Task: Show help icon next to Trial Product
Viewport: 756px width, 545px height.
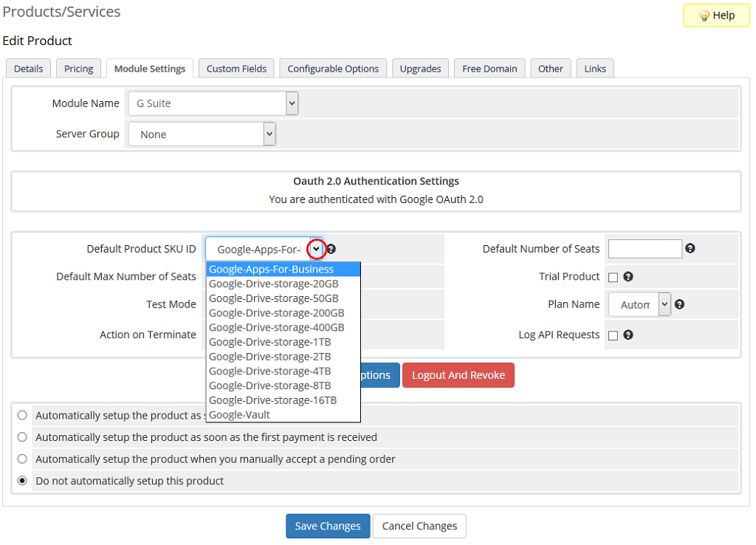Action: coord(628,276)
